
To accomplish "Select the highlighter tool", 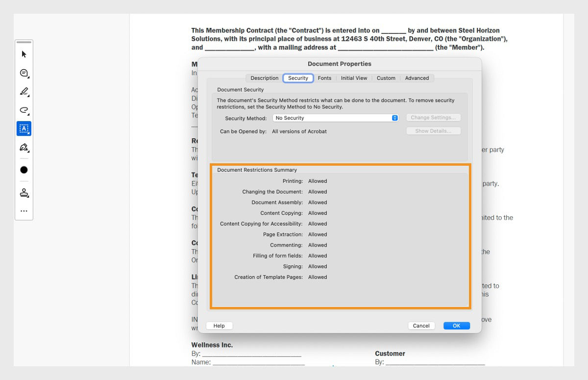I will coord(24,91).
